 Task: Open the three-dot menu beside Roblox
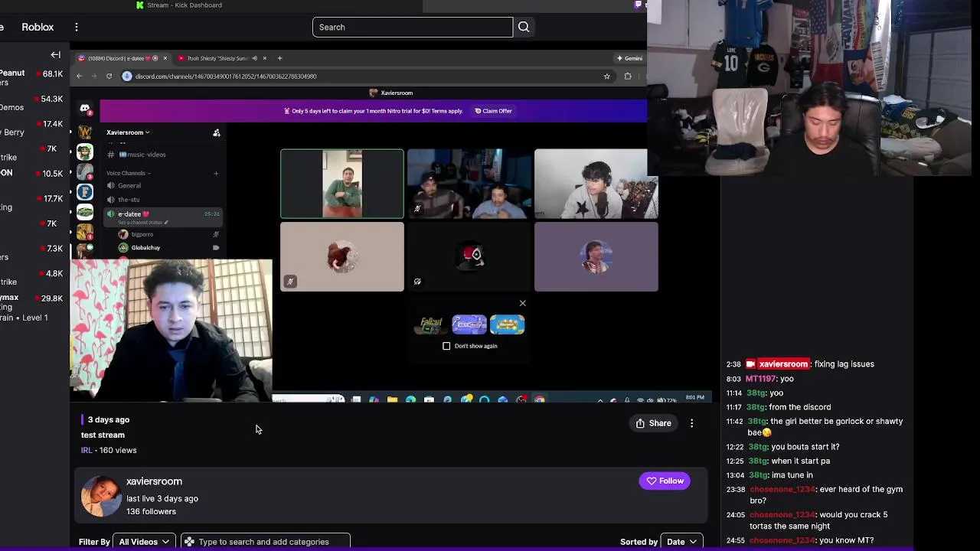click(76, 27)
